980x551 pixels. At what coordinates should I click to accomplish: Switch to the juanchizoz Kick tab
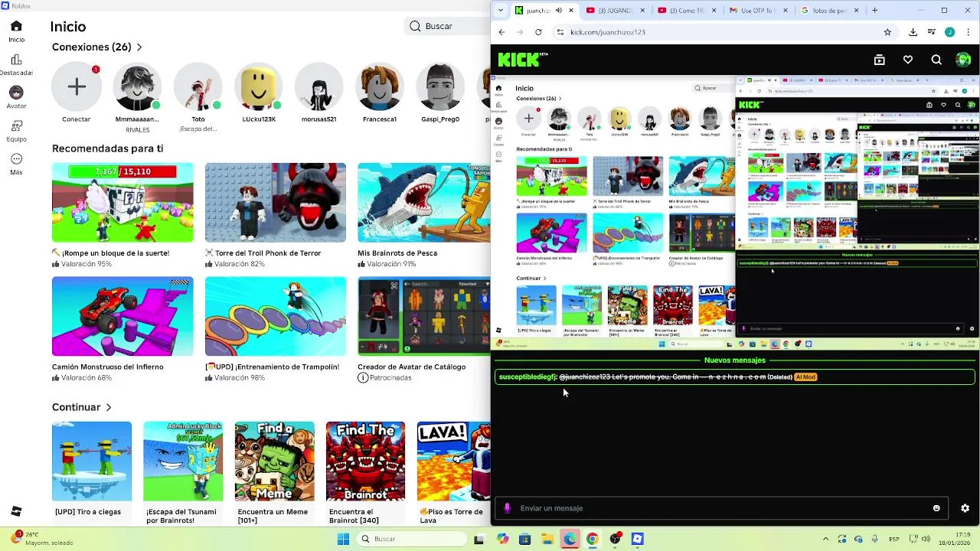tap(539, 11)
